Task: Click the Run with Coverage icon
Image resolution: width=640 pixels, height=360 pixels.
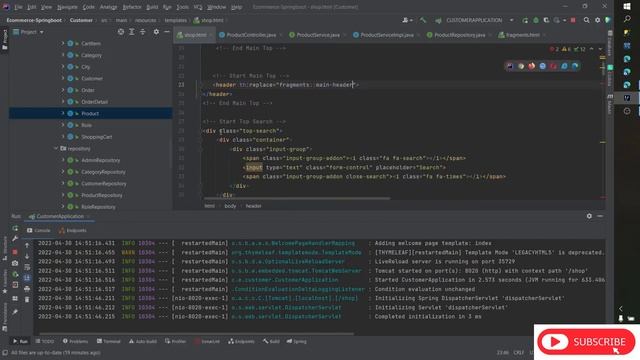Action: [546, 20]
